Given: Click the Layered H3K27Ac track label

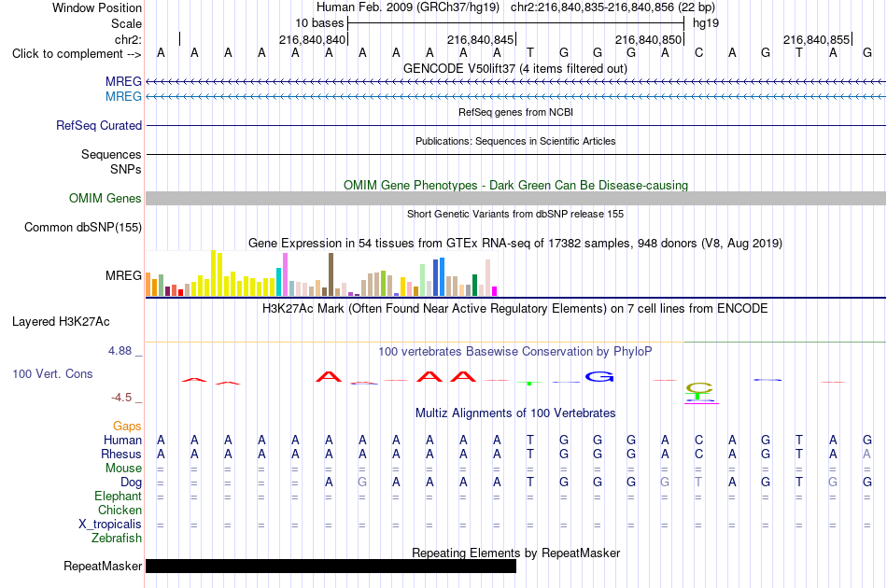Looking at the screenshot, I should 61,322.
